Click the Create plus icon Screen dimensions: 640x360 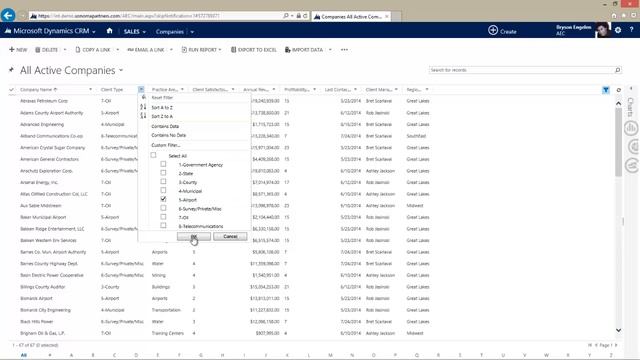tap(493, 31)
